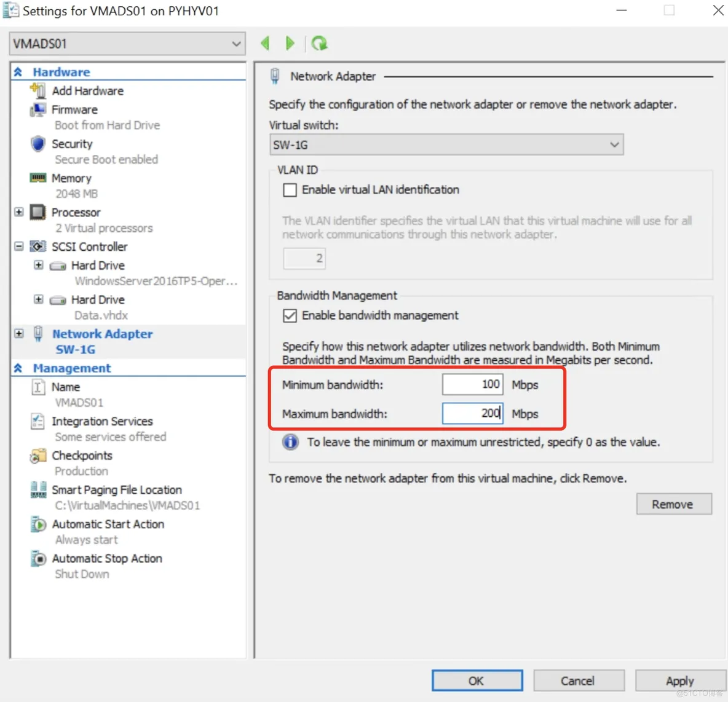Click the Network Adapter header icon in right pane
The image size is (728, 702).
pyautogui.click(x=275, y=76)
